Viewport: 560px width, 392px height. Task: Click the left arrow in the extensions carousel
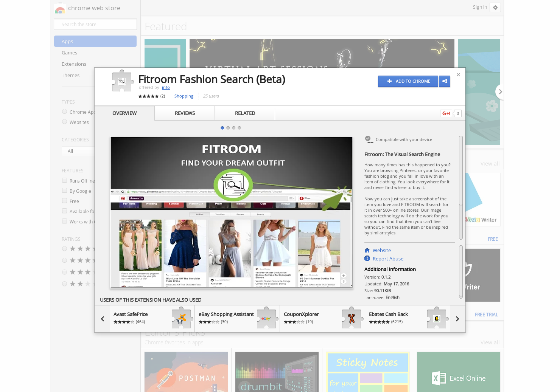(102, 319)
